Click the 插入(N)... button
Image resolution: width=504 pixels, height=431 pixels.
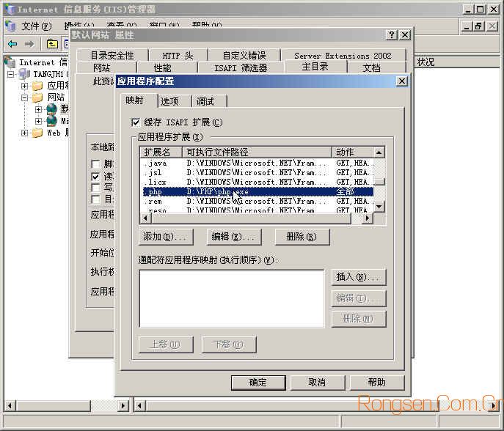click(359, 277)
